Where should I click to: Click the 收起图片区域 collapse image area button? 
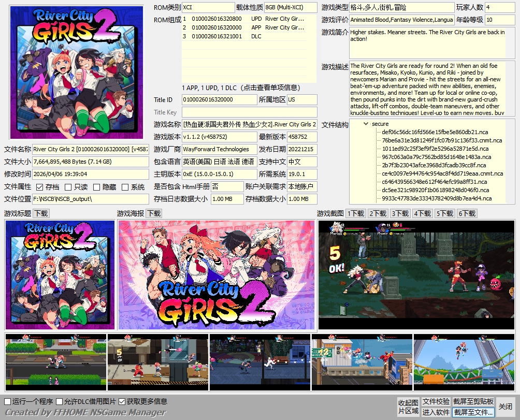(408, 407)
